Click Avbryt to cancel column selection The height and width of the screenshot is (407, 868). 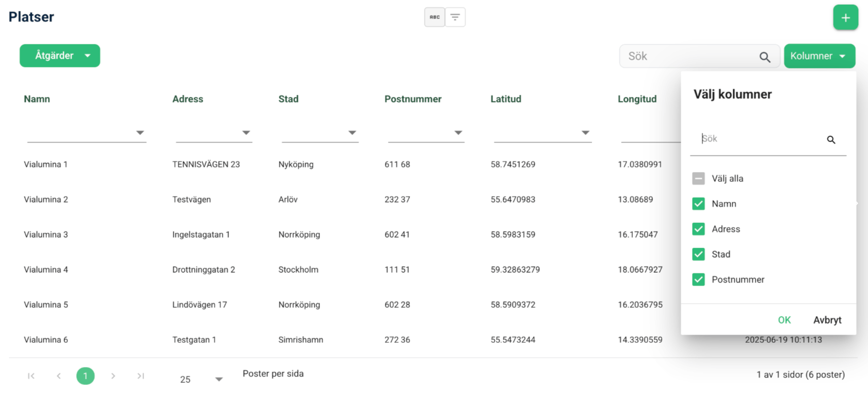click(x=827, y=320)
